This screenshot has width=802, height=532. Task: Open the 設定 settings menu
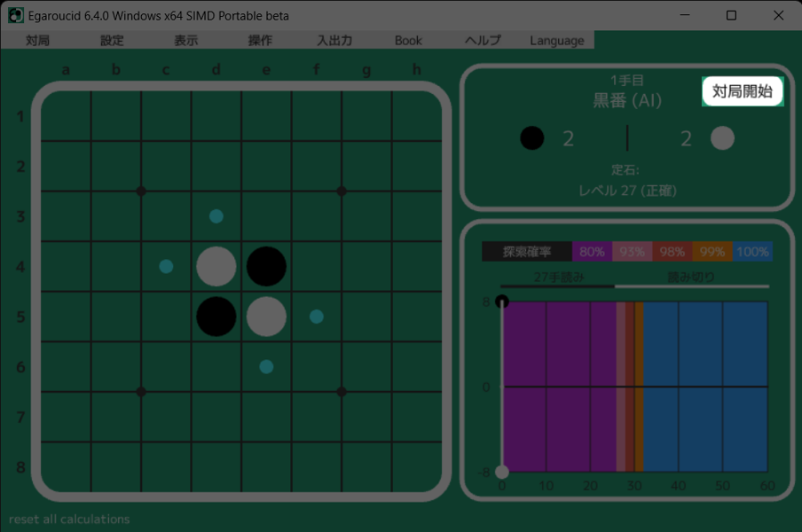tap(112, 40)
